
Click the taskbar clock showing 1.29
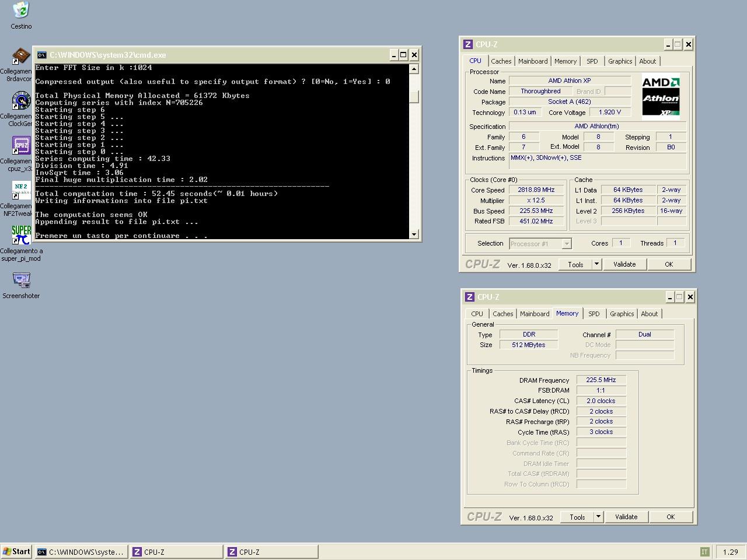click(730, 552)
